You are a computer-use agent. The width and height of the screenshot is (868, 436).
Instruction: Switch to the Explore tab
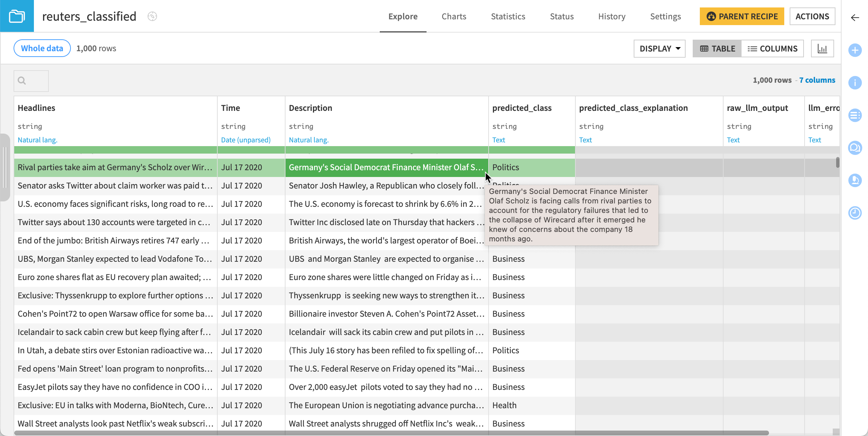[403, 16]
